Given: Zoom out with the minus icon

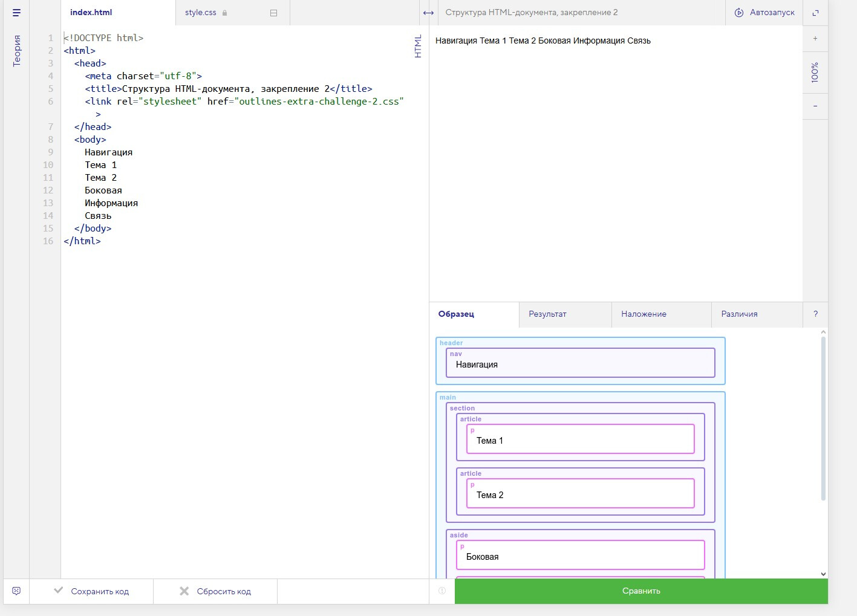Looking at the screenshot, I should [815, 106].
